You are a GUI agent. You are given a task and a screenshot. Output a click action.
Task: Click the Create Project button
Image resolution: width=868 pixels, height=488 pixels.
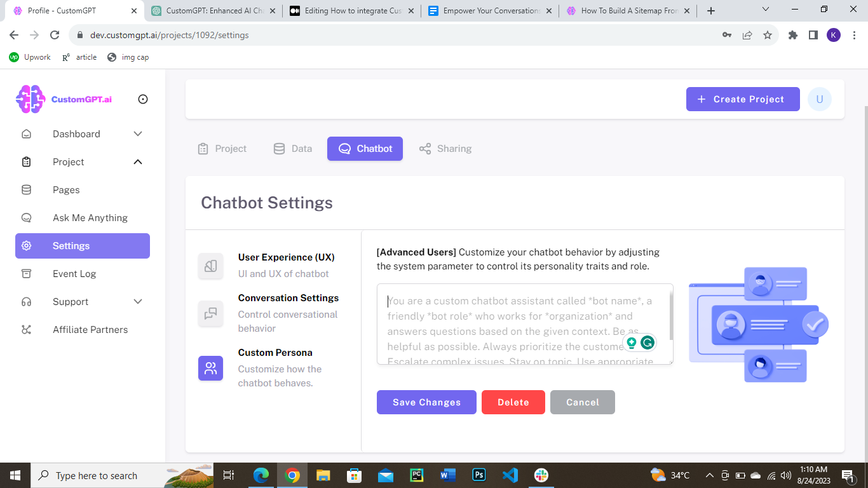pyautogui.click(x=742, y=99)
